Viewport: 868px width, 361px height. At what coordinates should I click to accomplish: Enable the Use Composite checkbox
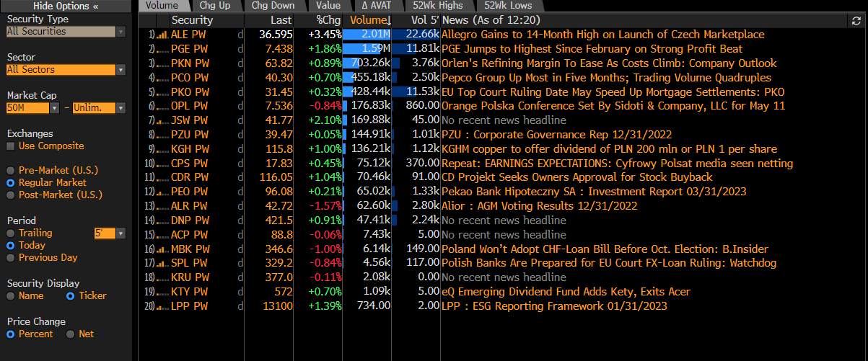(x=11, y=146)
